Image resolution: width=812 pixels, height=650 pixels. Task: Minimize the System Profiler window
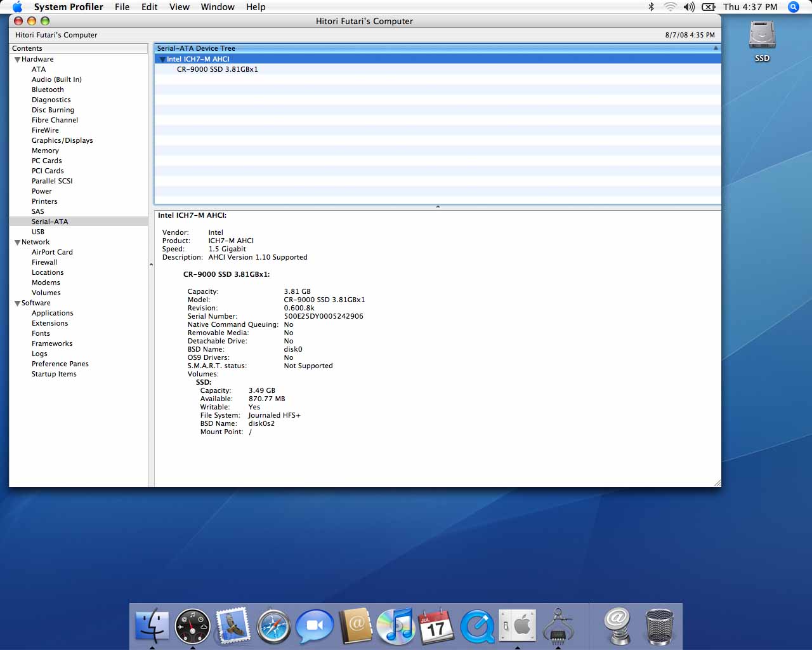(32, 21)
